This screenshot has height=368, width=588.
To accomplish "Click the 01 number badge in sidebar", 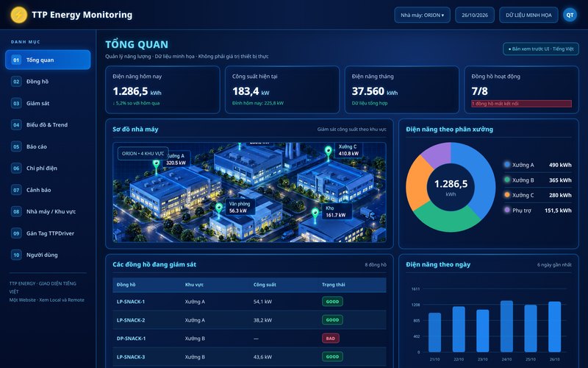I will (x=16, y=60).
